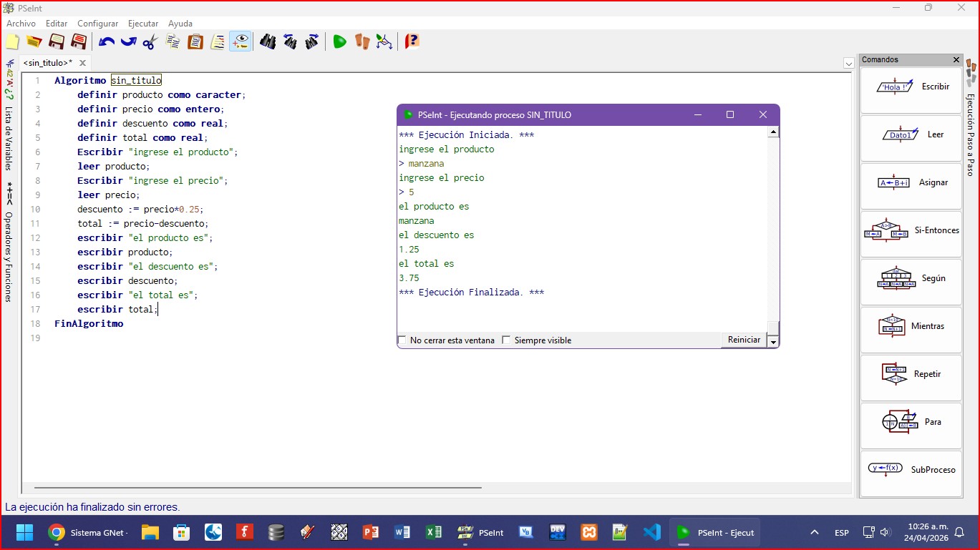The width and height of the screenshot is (980, 550).
Task: Insert the Si-Entonces command
Action: click(x=911, y=231)
